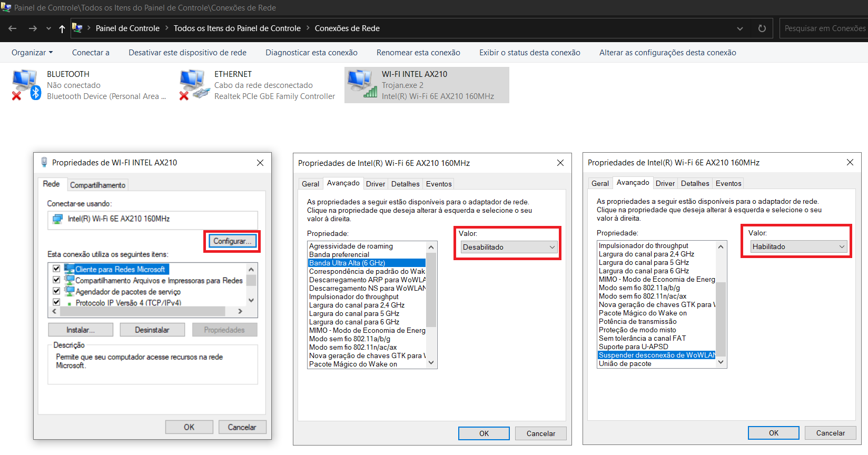Viewport: 868px width, 455px height.
Task: Click Cancelar in the right properties dialog
Action: pyautogui.click(x=831, y=433)
